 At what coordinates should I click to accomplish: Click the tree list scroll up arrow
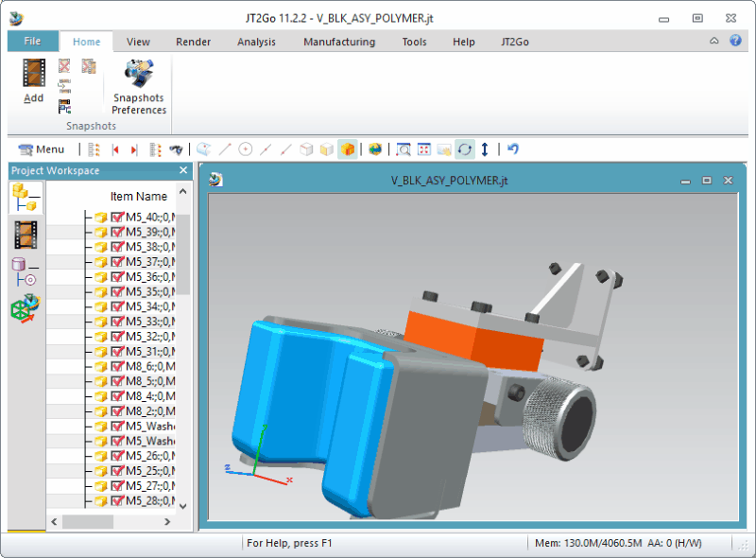pyautogui.click(x=182, y=192)
